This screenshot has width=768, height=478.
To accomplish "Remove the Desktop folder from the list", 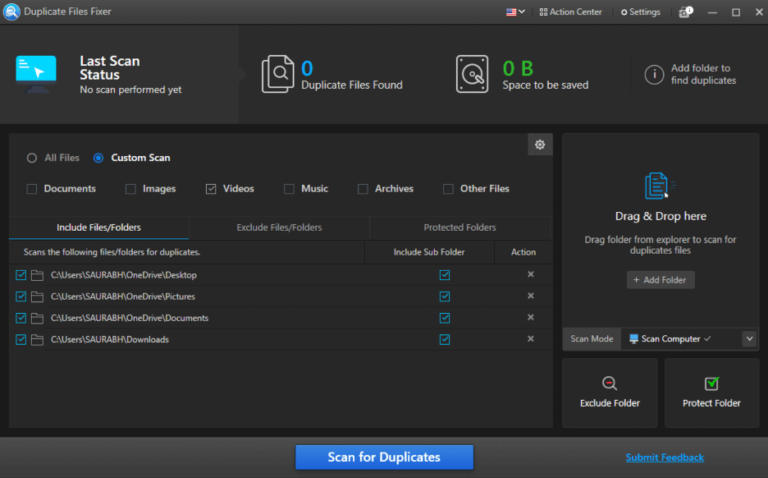I will point(531,275).
